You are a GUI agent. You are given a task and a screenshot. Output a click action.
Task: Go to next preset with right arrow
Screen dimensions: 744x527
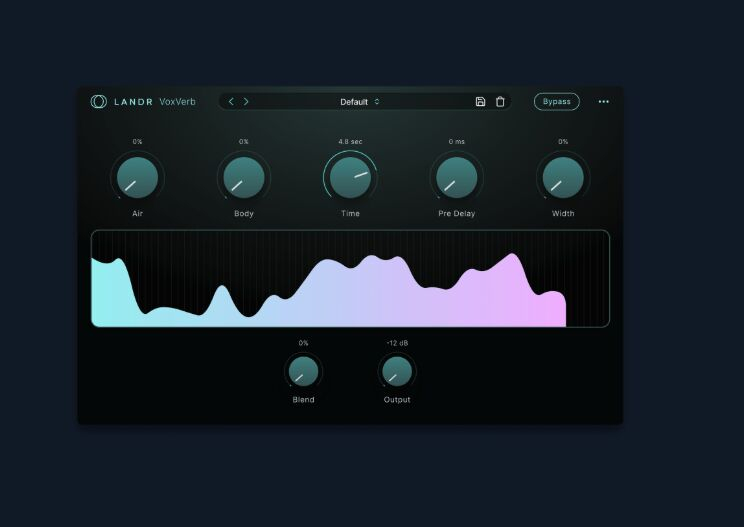(x=246, y=101)
